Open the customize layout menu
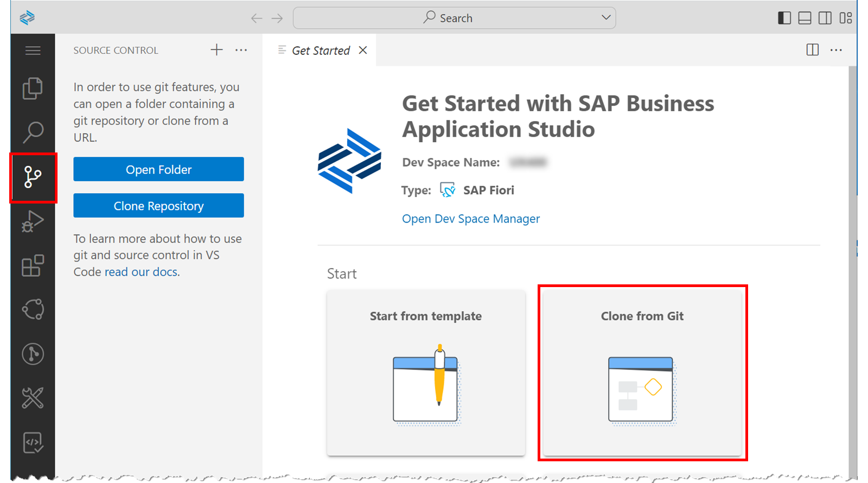The height and width of the screenshot is (483, 868). pyautogui.click(x=846, y=18)
